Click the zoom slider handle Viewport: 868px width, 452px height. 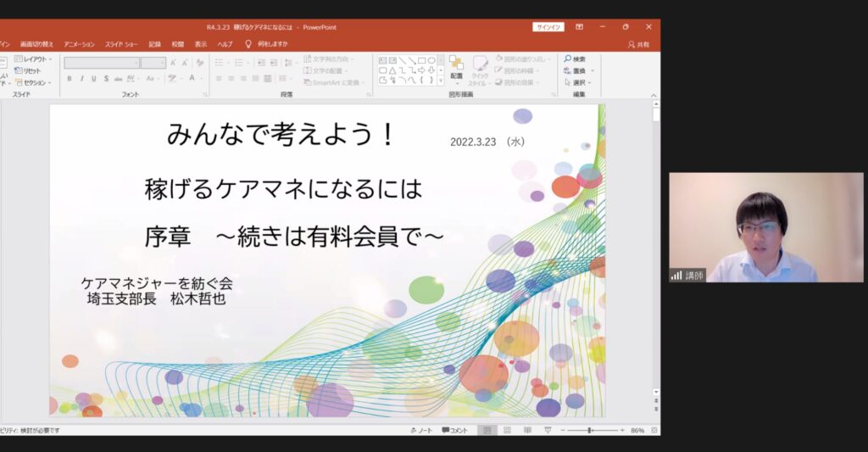(x=590, y=430)
